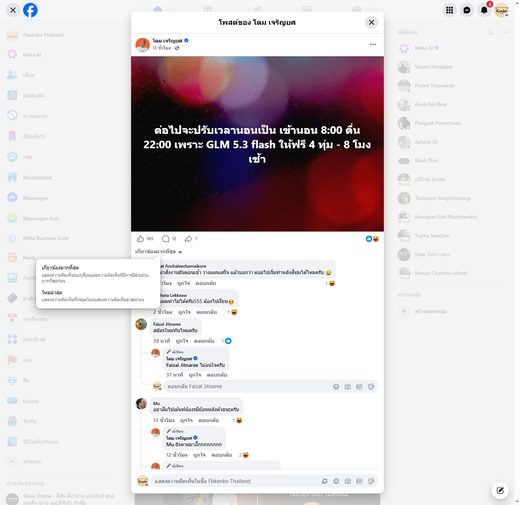Click the new message compose icon
Image resolution: width=520 pixels, height=505 pixels.
(500, 490)
